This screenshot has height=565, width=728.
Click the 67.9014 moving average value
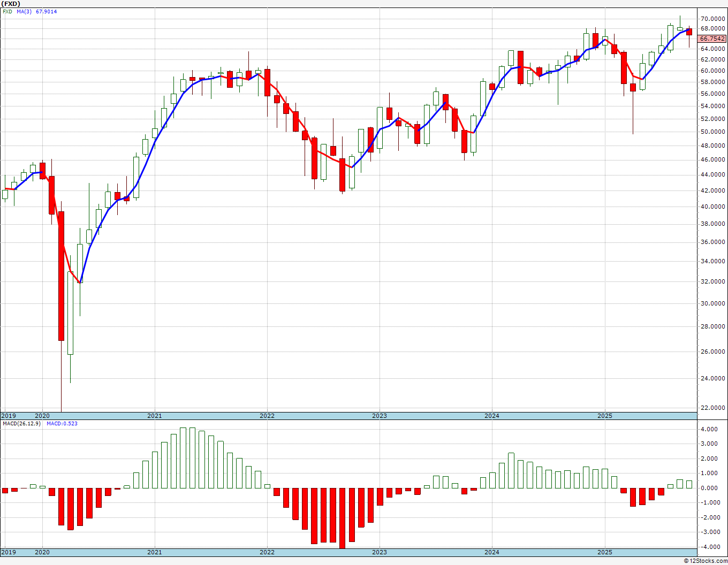[x=47, y=11]
